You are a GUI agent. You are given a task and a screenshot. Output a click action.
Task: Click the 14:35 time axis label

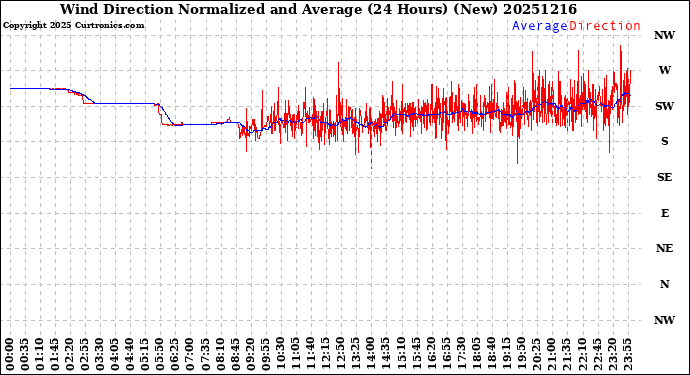point(386,355)
